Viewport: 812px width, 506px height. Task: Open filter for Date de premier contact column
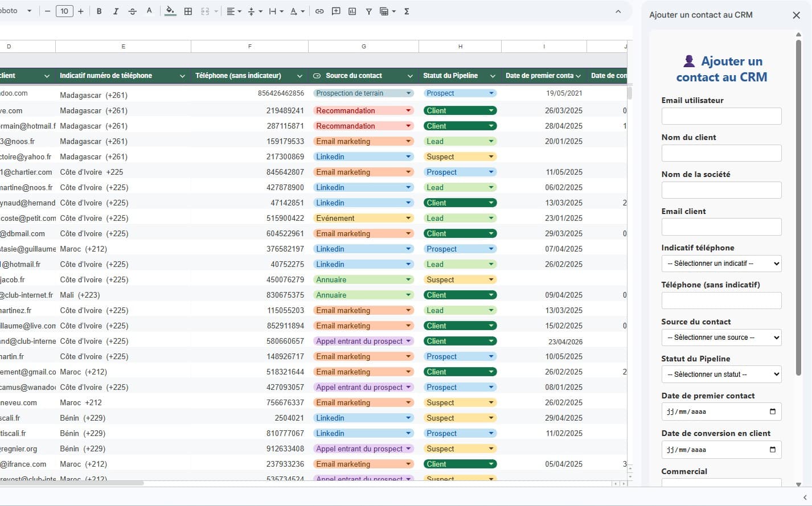[x=578, y=76]
